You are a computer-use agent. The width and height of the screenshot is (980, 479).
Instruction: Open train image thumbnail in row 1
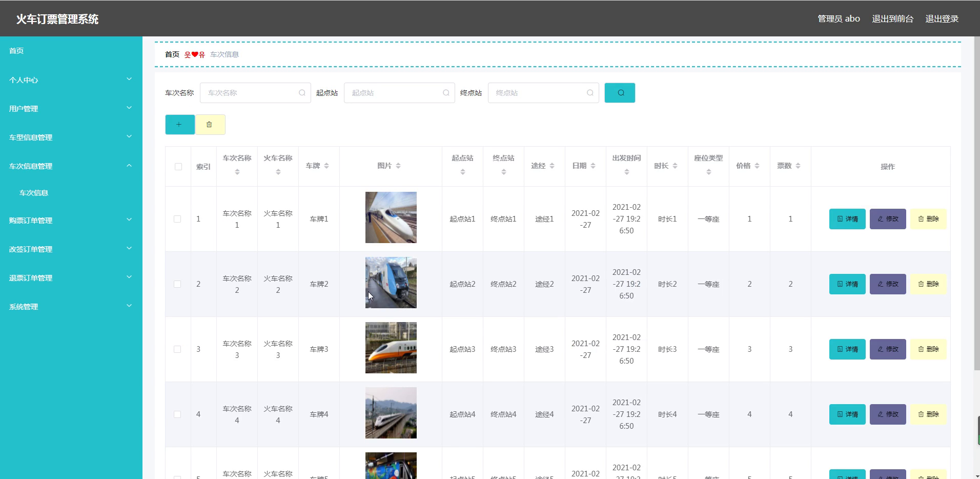click(391, 217)
